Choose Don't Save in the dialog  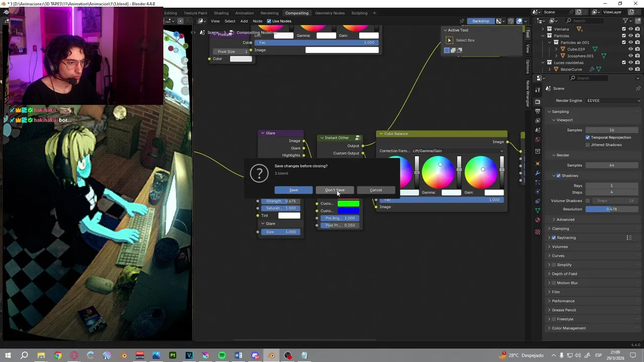(x=335, y=190)
